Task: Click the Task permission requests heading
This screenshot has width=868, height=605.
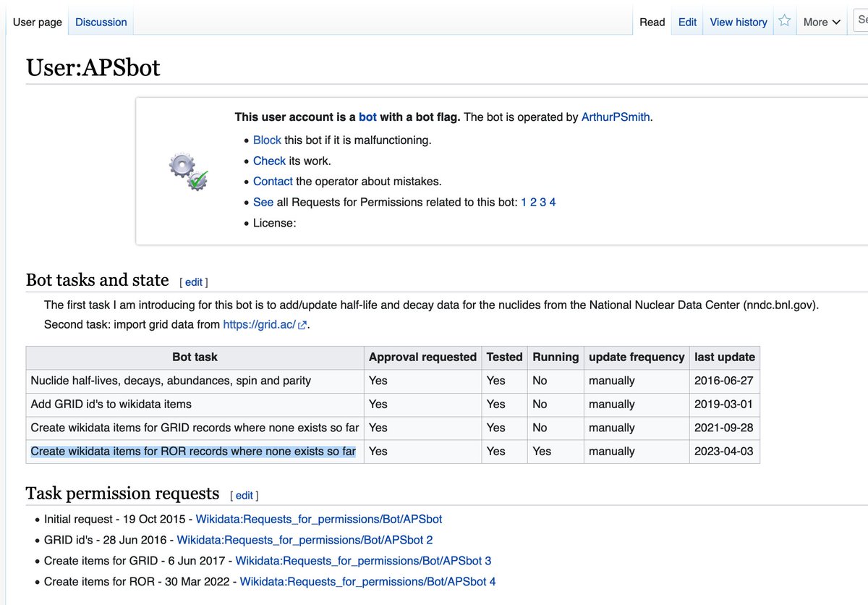Action: (123, 494)
